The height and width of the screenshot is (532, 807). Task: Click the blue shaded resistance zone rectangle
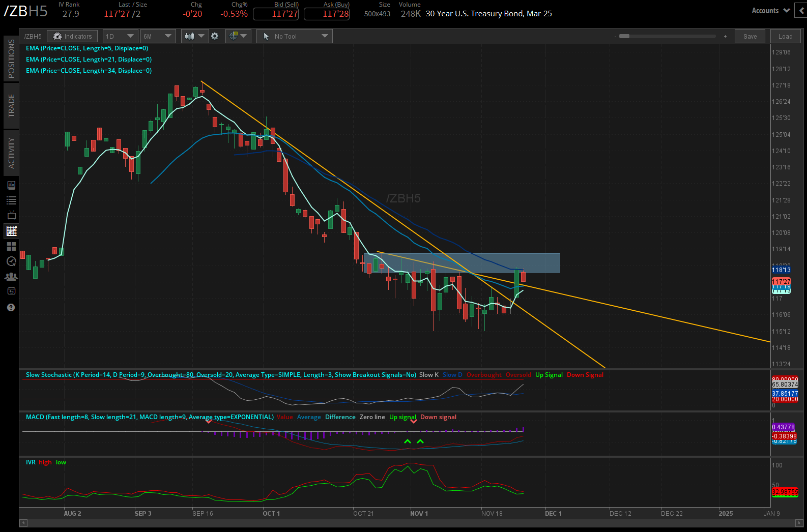pyautogui.click(x=462, y=263)
